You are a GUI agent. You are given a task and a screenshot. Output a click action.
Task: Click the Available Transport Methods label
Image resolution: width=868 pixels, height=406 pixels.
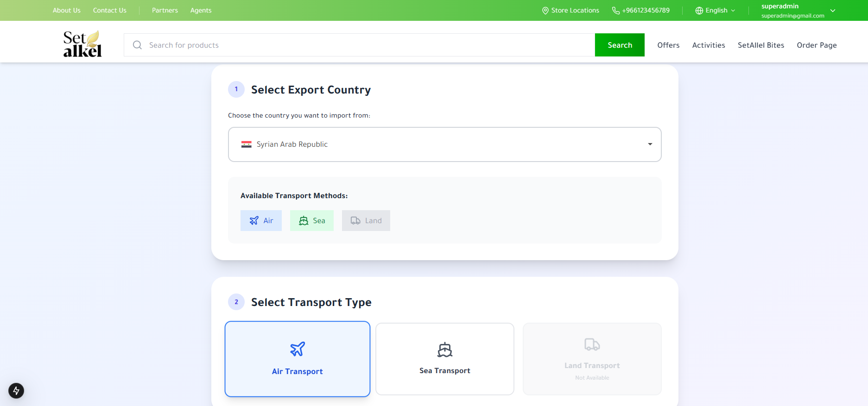294,196
